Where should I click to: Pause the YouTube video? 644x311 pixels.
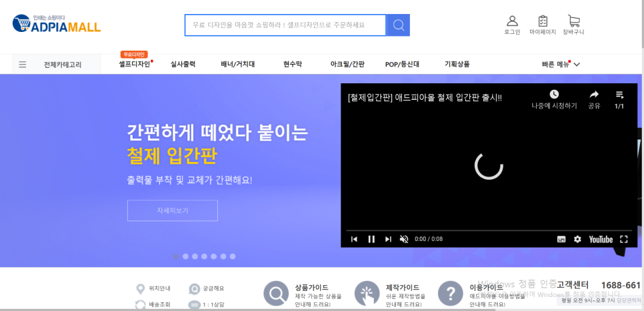371,239
